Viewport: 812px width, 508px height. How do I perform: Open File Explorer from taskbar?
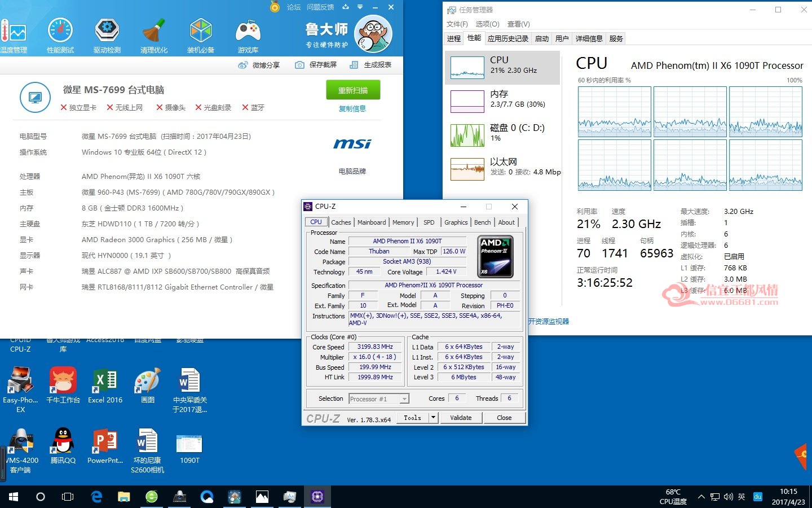pyautogui.click(x=124, y=497)
